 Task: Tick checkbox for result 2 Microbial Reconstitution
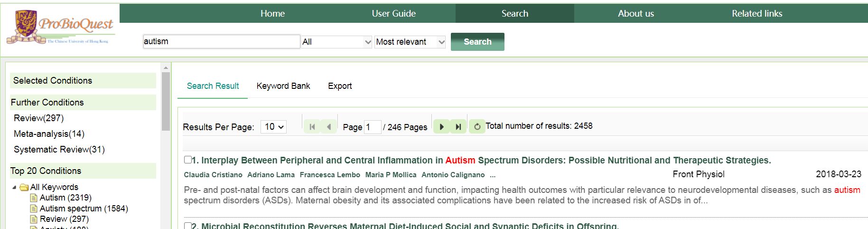(x=188, y=226)
